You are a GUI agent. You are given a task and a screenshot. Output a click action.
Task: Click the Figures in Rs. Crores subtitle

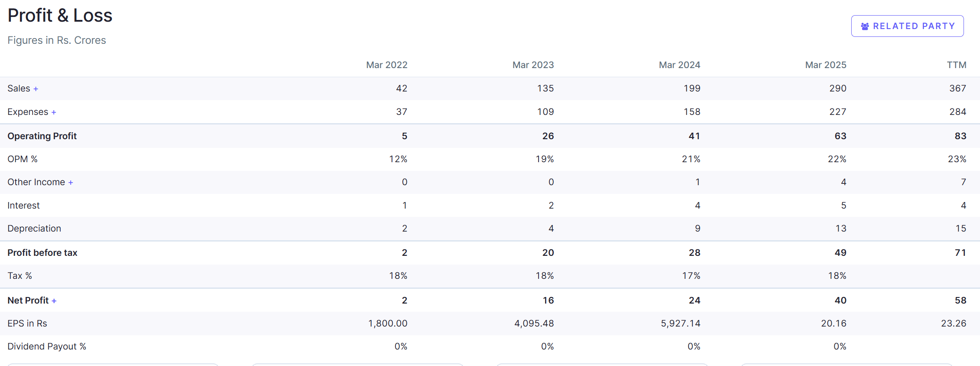pyautogui.click(x=57, y=40)
